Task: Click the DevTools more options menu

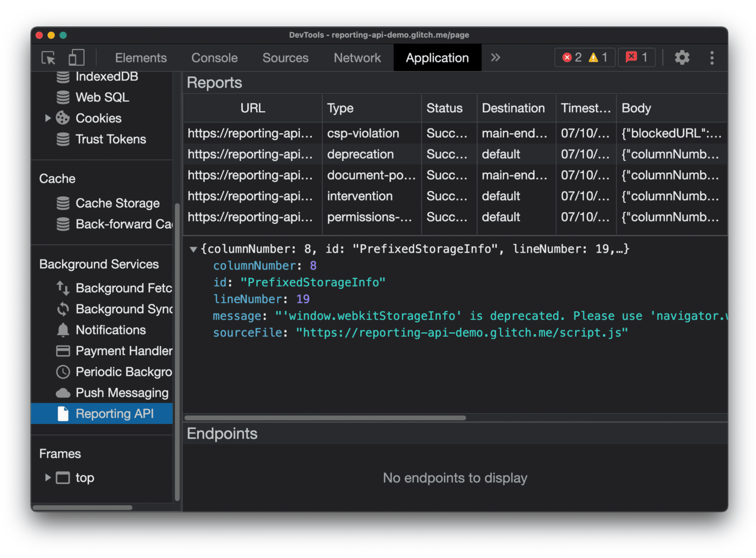Action: 712,58
